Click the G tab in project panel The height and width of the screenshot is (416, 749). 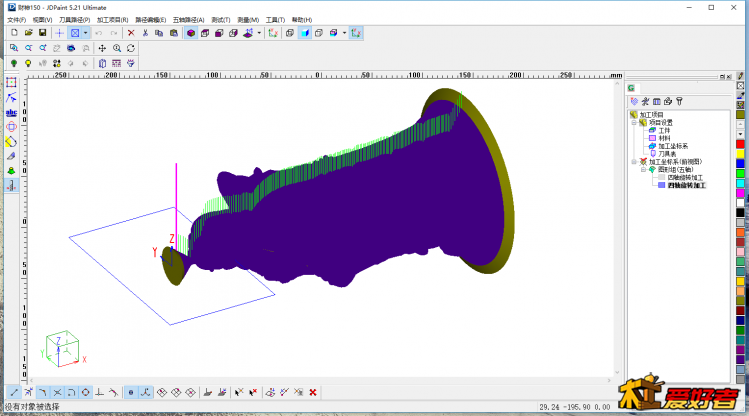(x=631, y=88)
